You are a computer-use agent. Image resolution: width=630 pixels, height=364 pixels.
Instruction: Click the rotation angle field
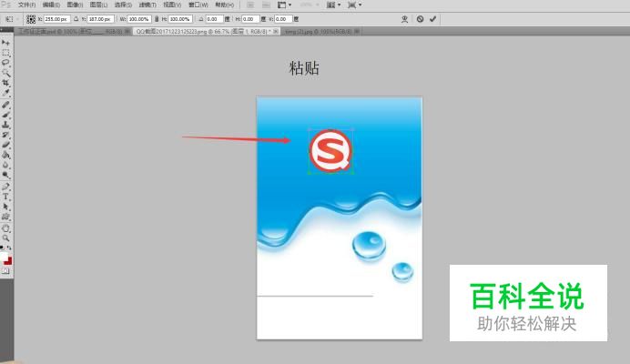point(214,19)
